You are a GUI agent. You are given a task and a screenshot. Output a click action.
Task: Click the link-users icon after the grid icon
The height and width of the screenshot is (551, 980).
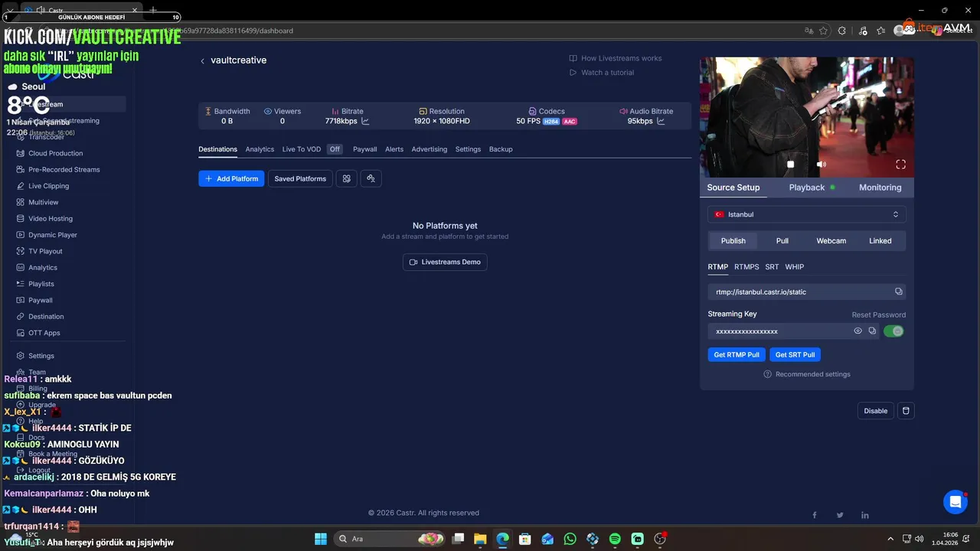coord(371,178)
